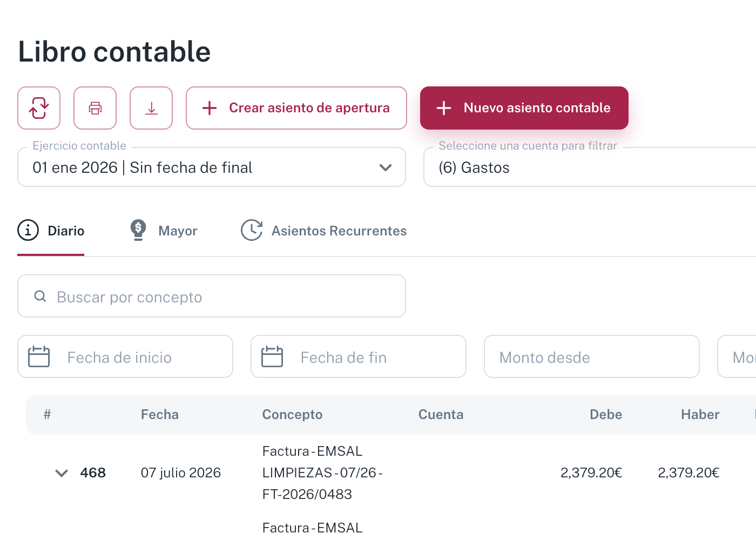756x540 pixels.
Task: Click the date 07 julio 2026
Action: pyautogui.click(x=181, y=473)
